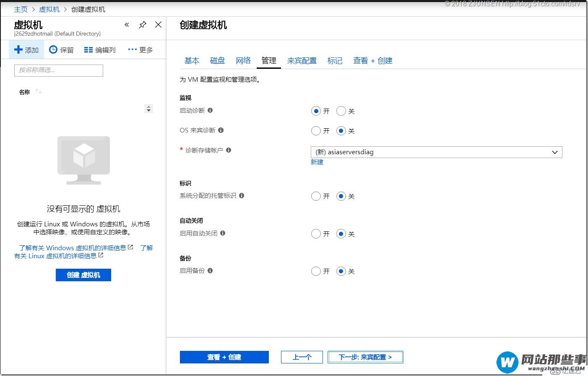Show info for 启用备份

coord(210,270)
